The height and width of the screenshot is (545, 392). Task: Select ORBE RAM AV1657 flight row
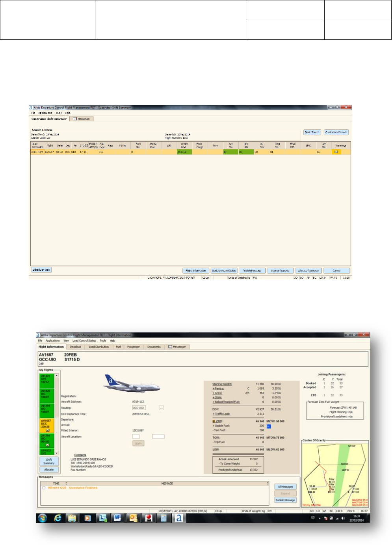(190, 152)
